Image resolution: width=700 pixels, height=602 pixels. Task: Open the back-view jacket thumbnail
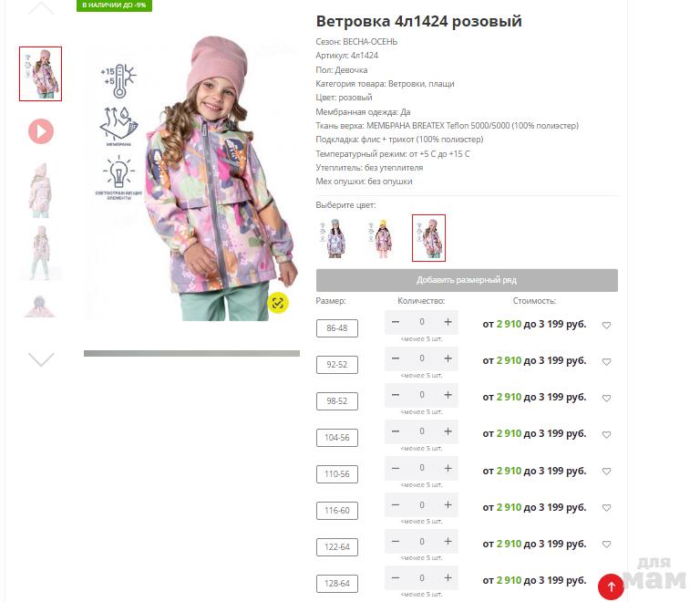[x=40, y=191]
